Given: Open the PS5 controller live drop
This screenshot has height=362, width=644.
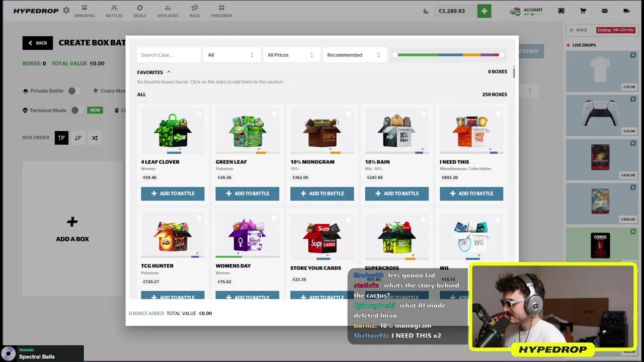Looking at the screenshot, I should click(602, 115).
